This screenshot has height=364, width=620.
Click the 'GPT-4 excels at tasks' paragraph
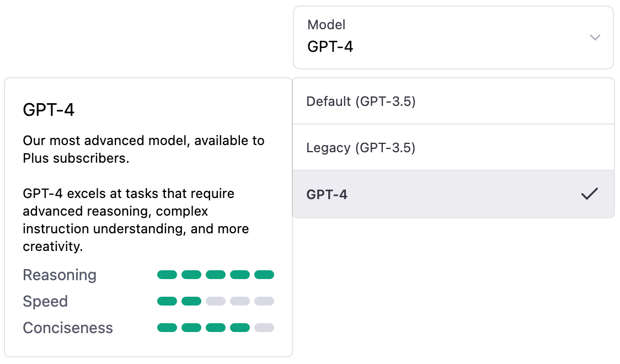136,220
